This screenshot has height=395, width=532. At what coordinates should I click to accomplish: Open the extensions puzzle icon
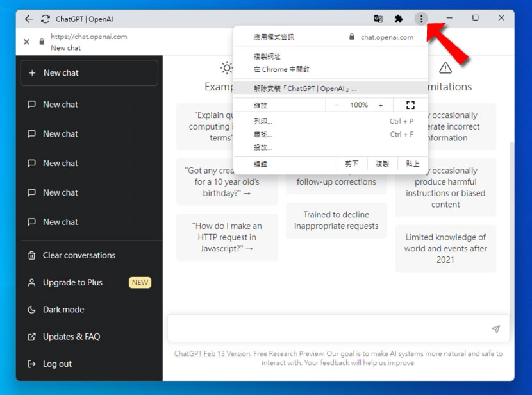click(399, 19)
